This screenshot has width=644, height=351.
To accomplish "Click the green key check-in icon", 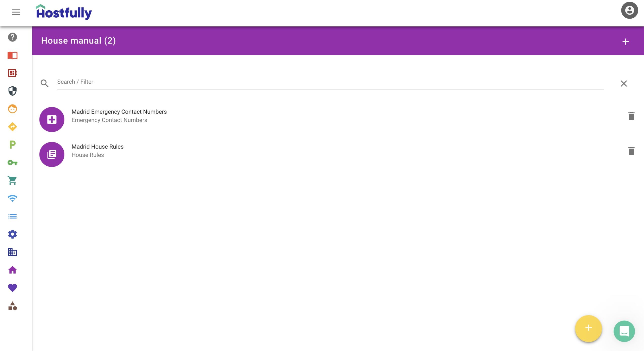I will [x=12, y=163].
